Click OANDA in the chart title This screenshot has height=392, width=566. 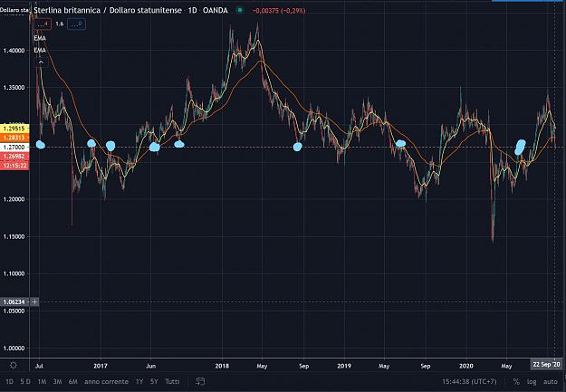click(x=216, y=10)
